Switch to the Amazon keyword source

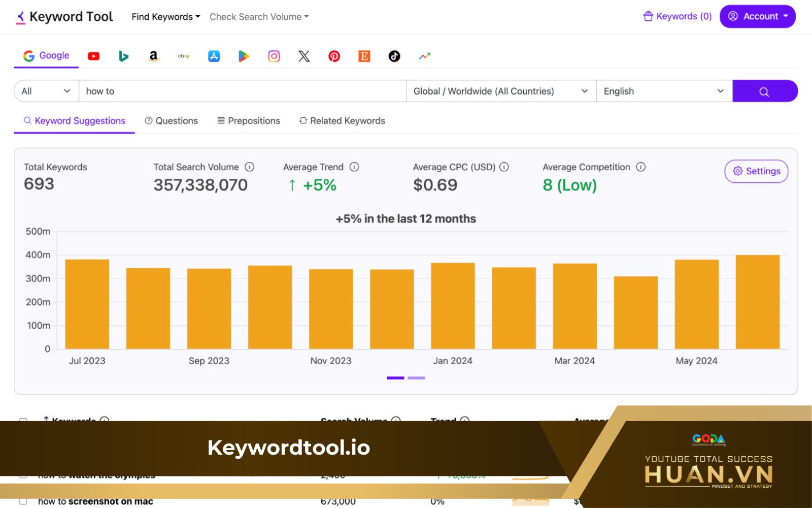click(x=154, y=56)
